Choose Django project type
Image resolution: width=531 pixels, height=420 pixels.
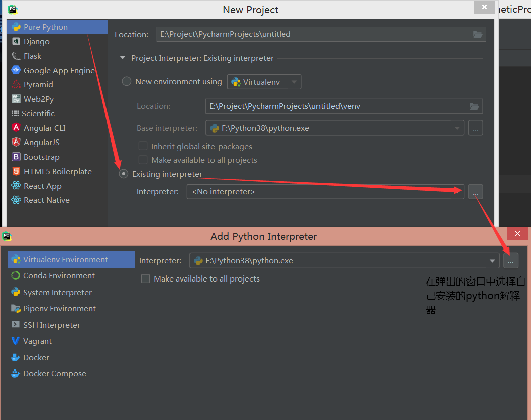point(57,41)
